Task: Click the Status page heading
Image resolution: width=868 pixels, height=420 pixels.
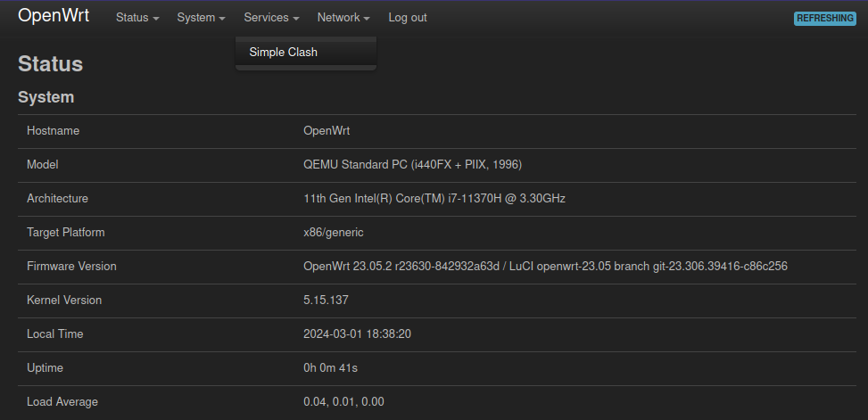Action: click(50, 64)
